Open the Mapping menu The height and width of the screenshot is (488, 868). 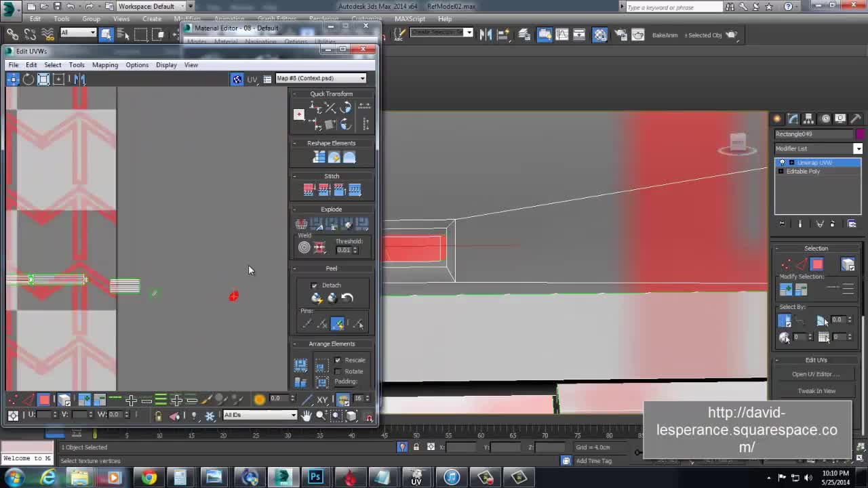click(104, 65)
